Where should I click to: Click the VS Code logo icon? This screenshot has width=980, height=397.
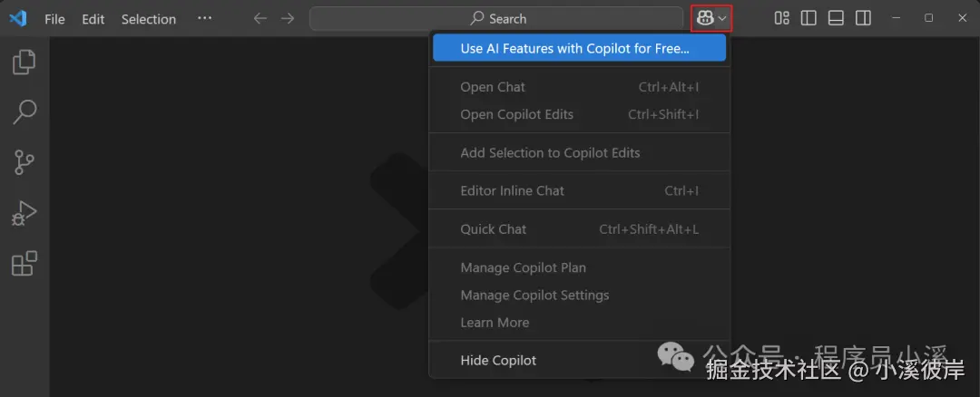(18, 18)
